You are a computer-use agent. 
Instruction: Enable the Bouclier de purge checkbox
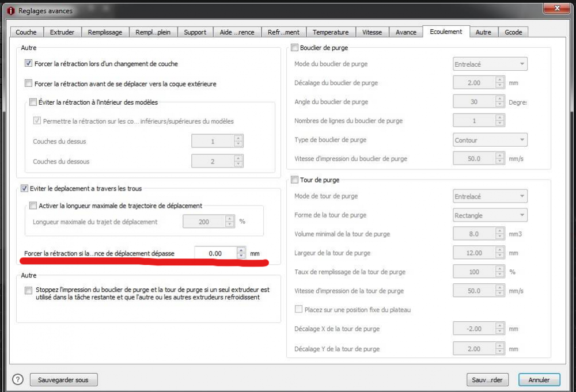coord(294,47)
